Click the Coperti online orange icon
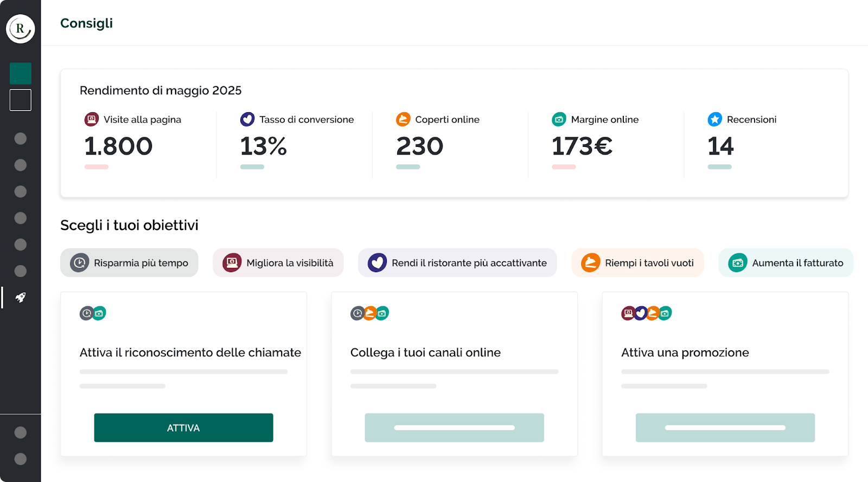Screen dimensions: 868x482 [403, 119]
